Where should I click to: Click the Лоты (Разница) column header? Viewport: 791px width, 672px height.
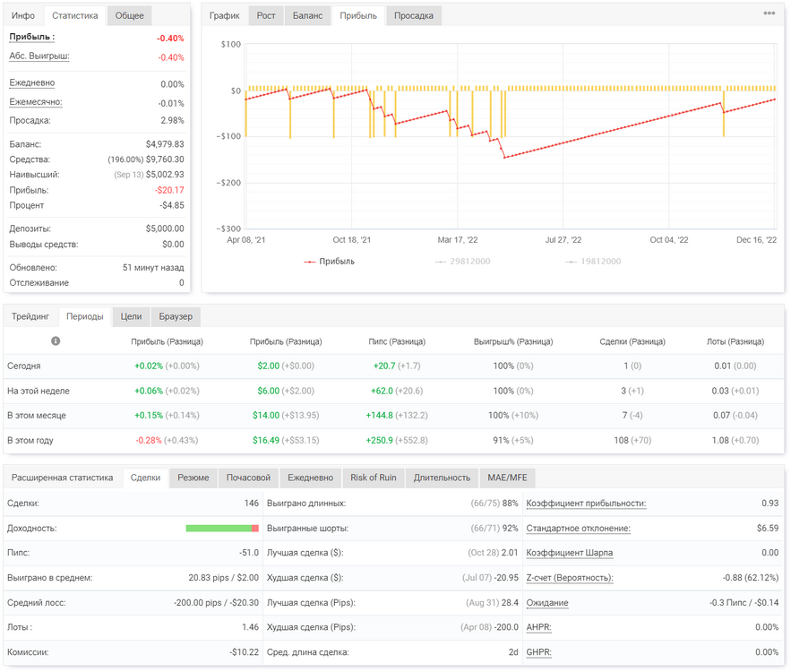[735, 341]
